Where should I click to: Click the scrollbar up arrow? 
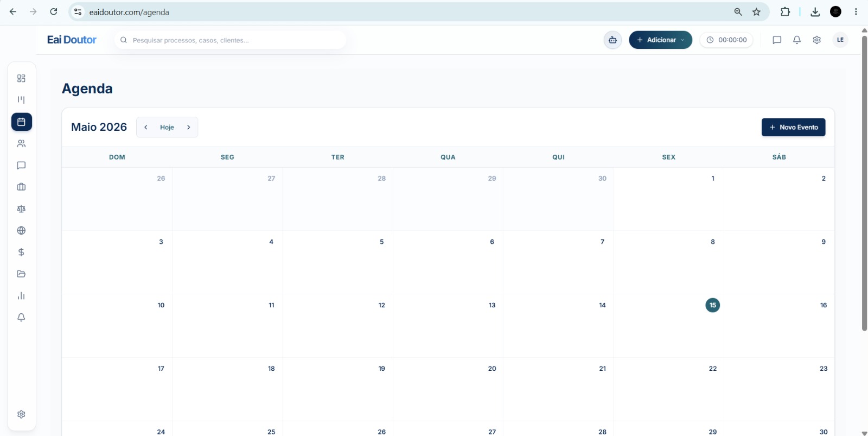[x=865, y=30]
